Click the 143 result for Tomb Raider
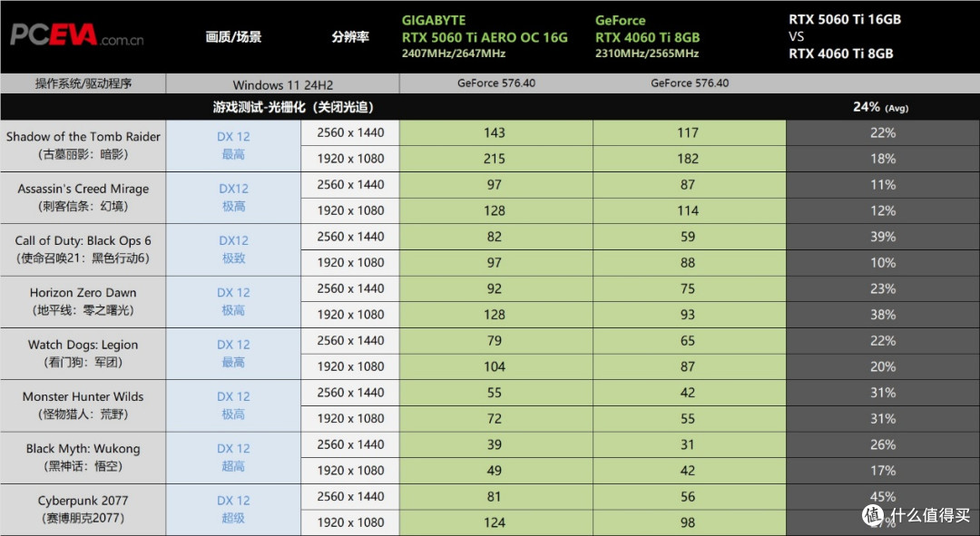Image resolution: width=980 pixels, height=536 pixels. [x=494, y=132]
